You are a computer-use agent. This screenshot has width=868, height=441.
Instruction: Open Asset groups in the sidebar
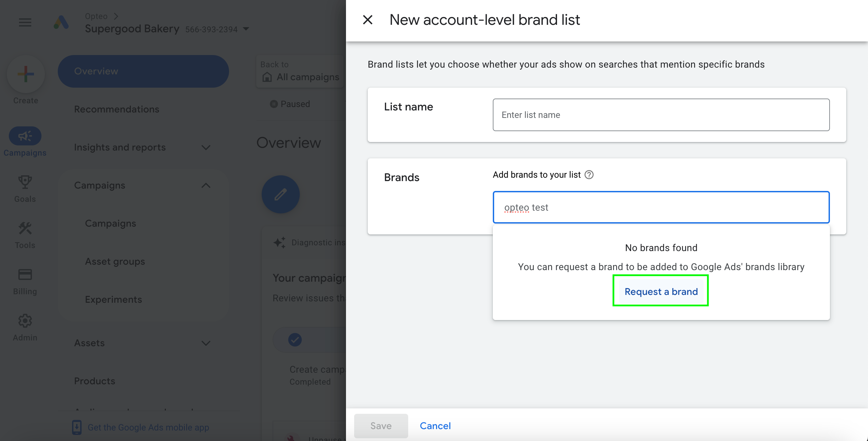click(115, 262)
